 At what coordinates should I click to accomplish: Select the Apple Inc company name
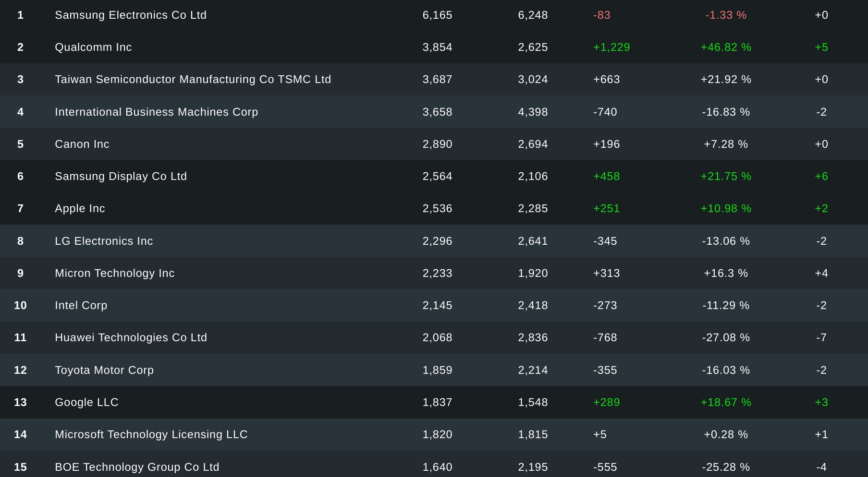coord(80,208)
